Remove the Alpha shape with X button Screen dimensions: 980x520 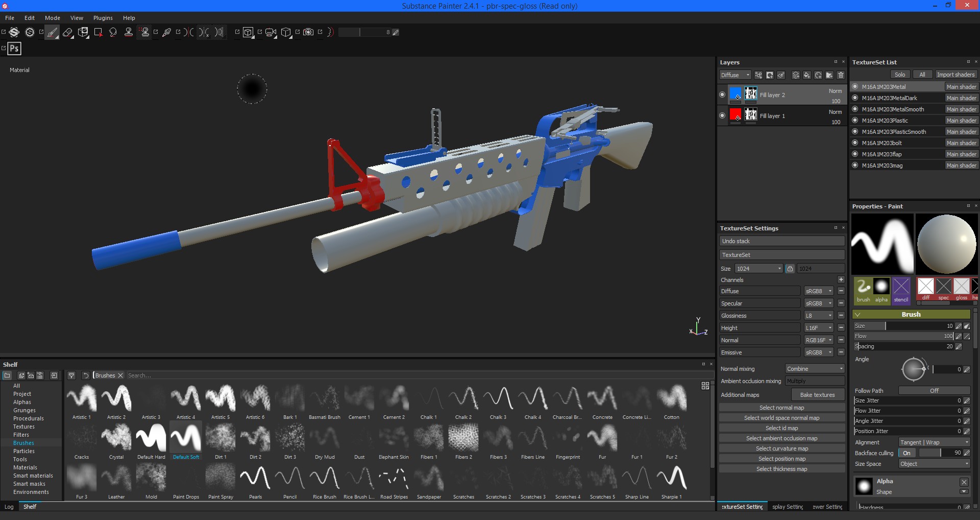964,482
